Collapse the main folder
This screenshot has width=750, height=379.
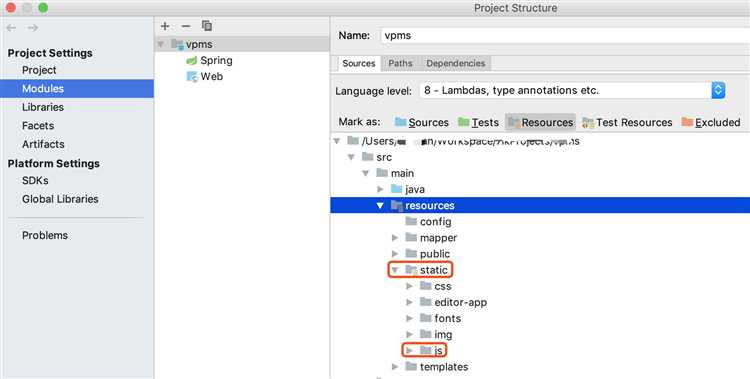(366, 173)
